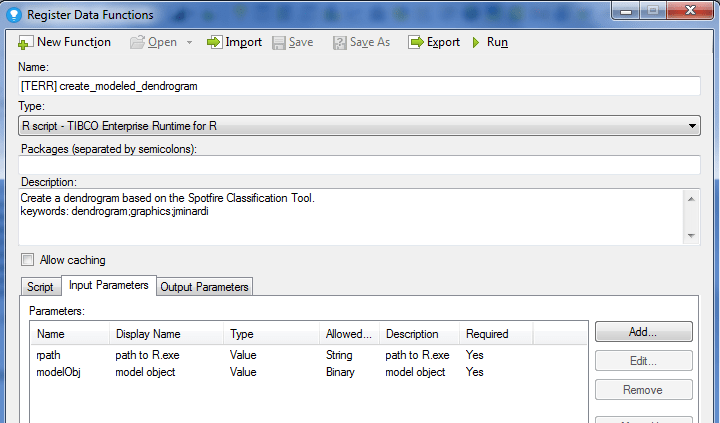Click the New Function plus icon
The height and width of the screenshot is (423, 720).
(25, 43)
